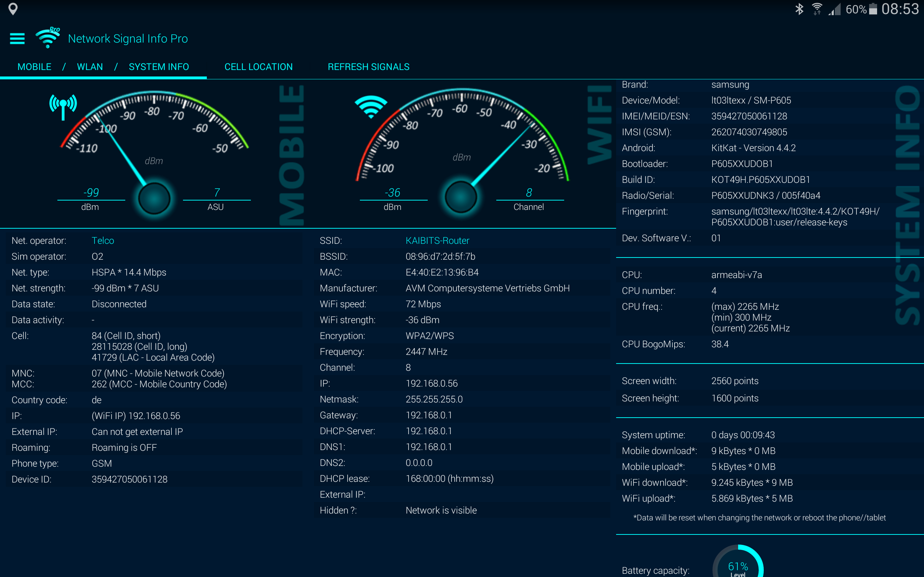Open the CELL LOCATION tab
The height and width of the screenshot is (577, 924).
point(258,67)
